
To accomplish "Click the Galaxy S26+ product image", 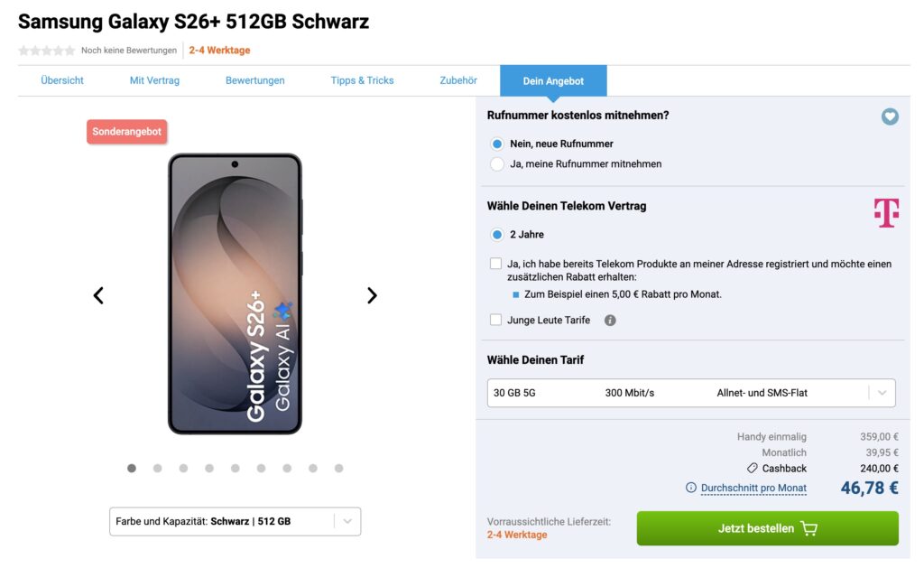I will tap(235, 293).
